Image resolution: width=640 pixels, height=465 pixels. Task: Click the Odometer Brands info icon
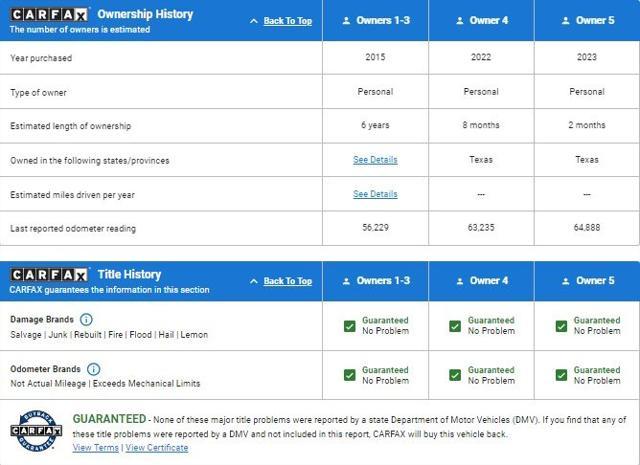click(94, 369)
